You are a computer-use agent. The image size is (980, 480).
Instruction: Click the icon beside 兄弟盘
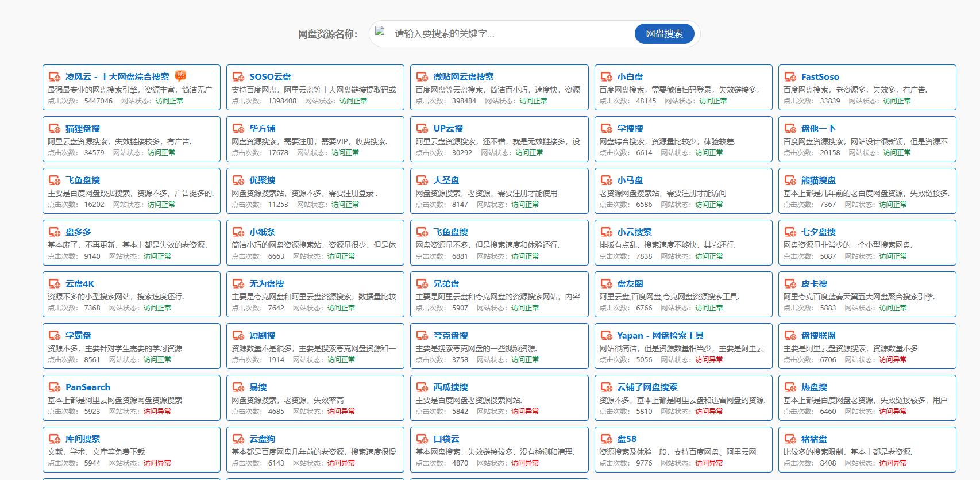click(x=422, y=283)
